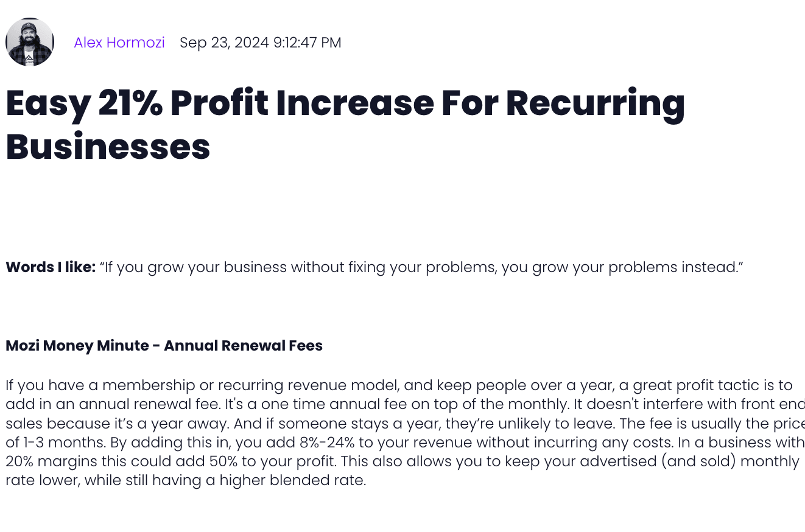Click the line starting sales because it's a year away
Image resolution: width=805 pixels, height=532 pixels.
pyautogui.click(x=405, y=423)
